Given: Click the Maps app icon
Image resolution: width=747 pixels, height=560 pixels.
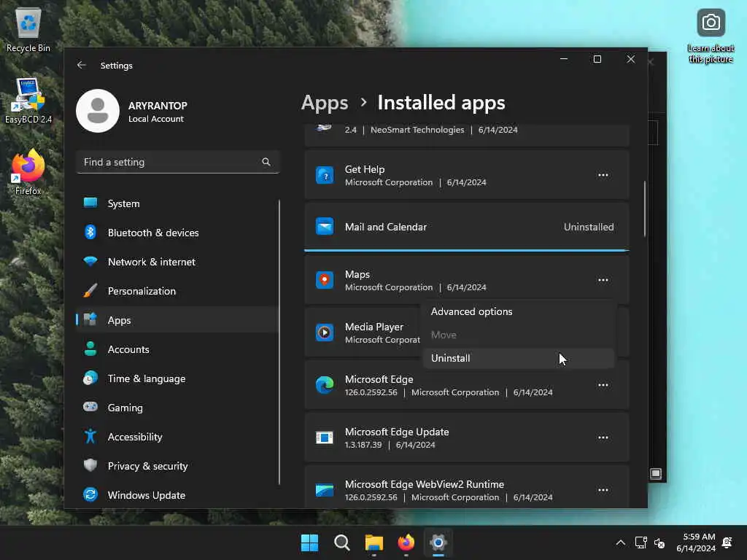Looking at the screenshot, I should (x=325, y=280).
